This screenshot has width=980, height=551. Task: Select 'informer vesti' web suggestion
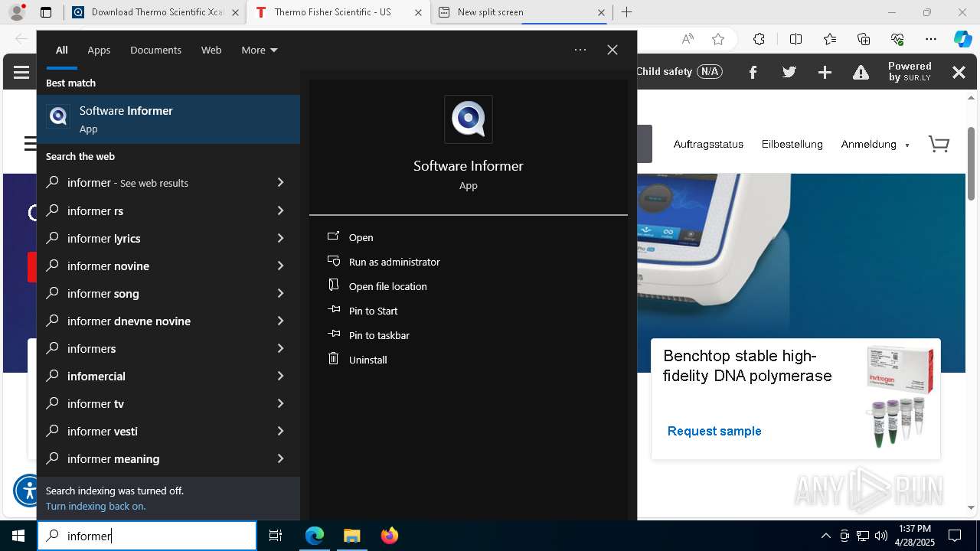pos(168,431)
